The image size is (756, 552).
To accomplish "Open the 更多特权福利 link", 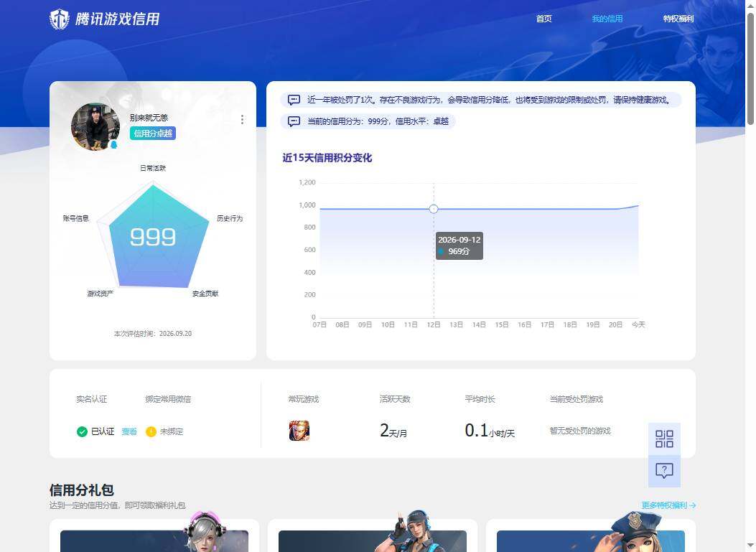I will [668, 505].
